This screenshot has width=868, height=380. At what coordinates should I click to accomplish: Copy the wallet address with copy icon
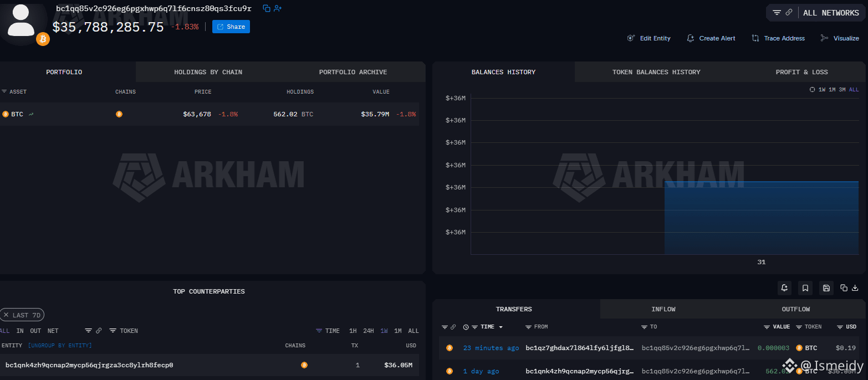(267, 8)
